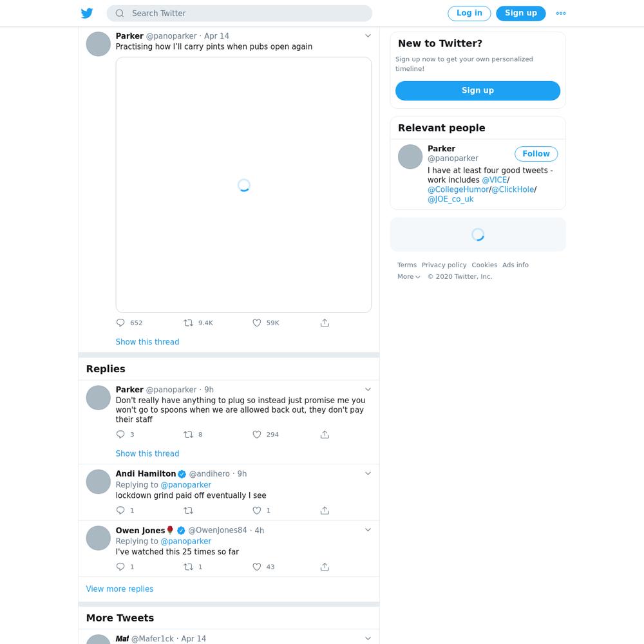The width and height of the screenshot is (644, 644).
Task: Like Parker's reply with 294 likes
Action: (x=257, y=435)
